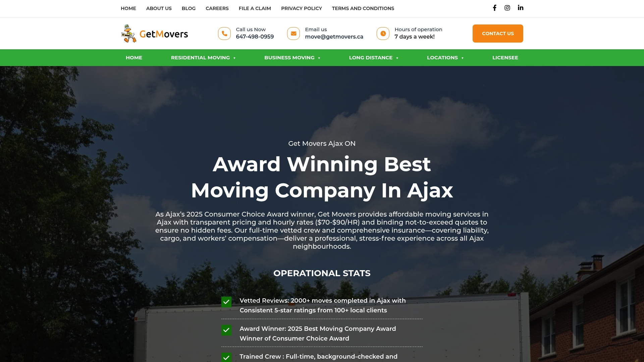Open the About Us link
Viewport: 644px width, 362px height.
(159, 8)
